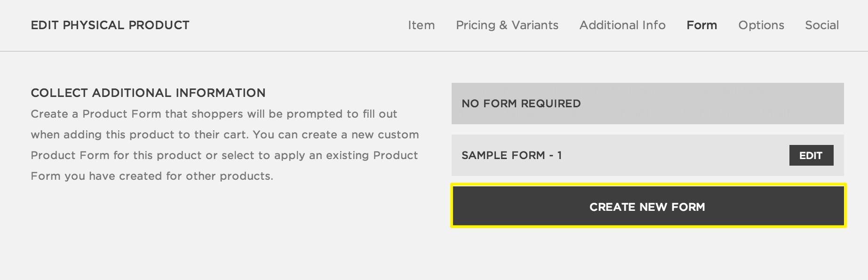Switch to the Social tab
Screen dimensions: 868x280
[821, 25]
